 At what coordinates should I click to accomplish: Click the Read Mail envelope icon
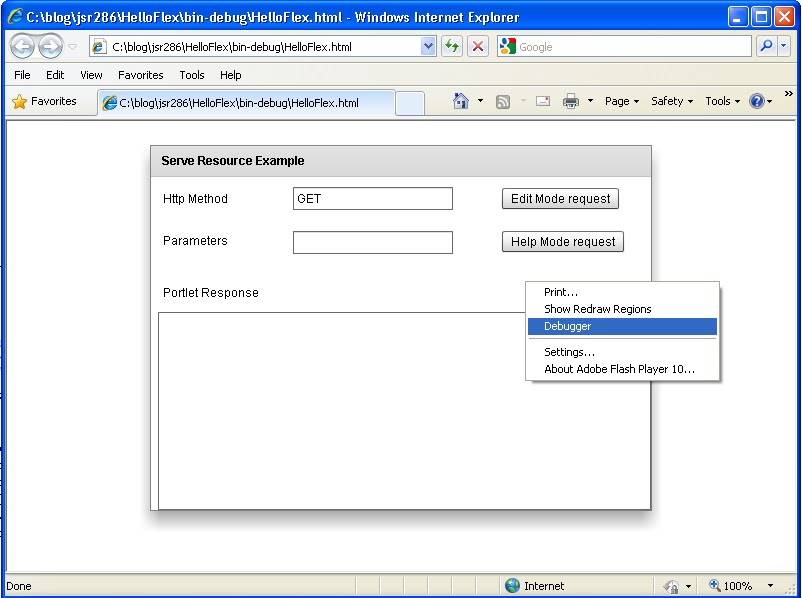543,101
